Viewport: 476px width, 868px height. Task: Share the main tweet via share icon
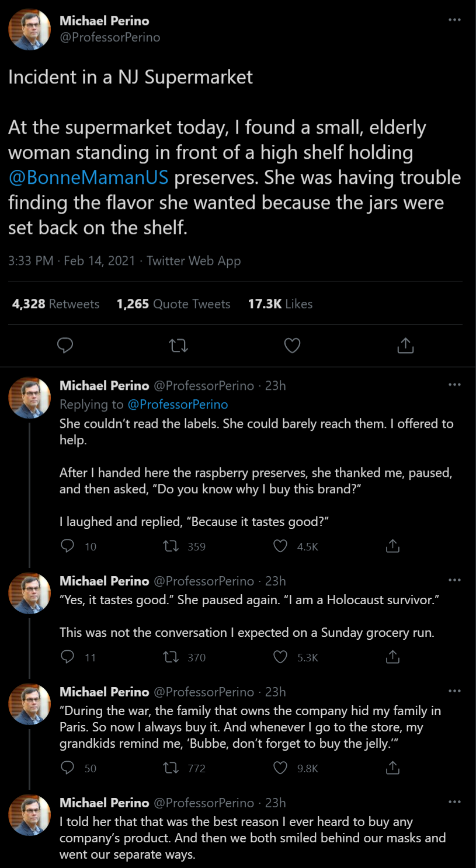pyautogui.click(x=405, y=346)
